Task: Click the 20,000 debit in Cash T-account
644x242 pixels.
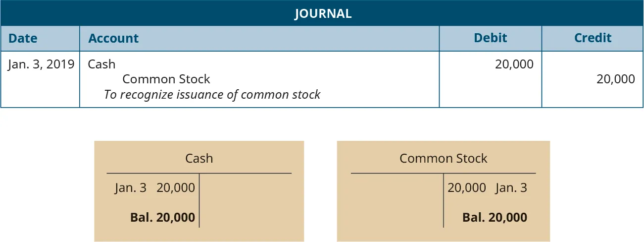Action: (176, 188)
